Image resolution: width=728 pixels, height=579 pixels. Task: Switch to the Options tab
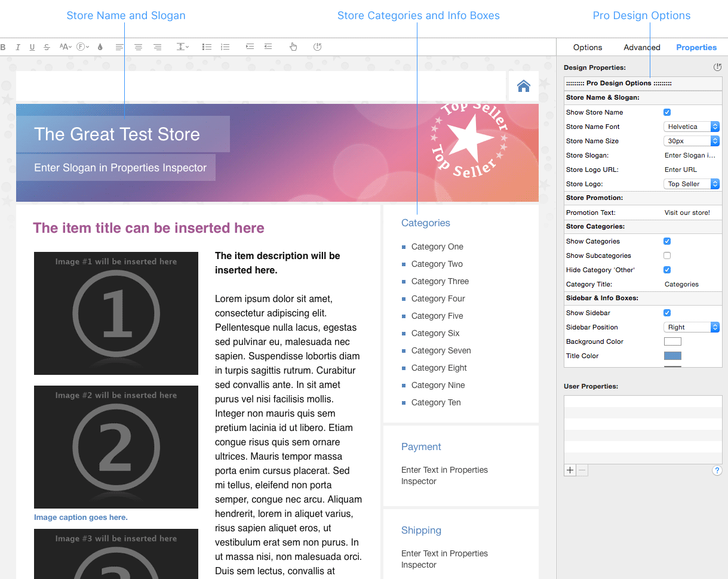588,47
